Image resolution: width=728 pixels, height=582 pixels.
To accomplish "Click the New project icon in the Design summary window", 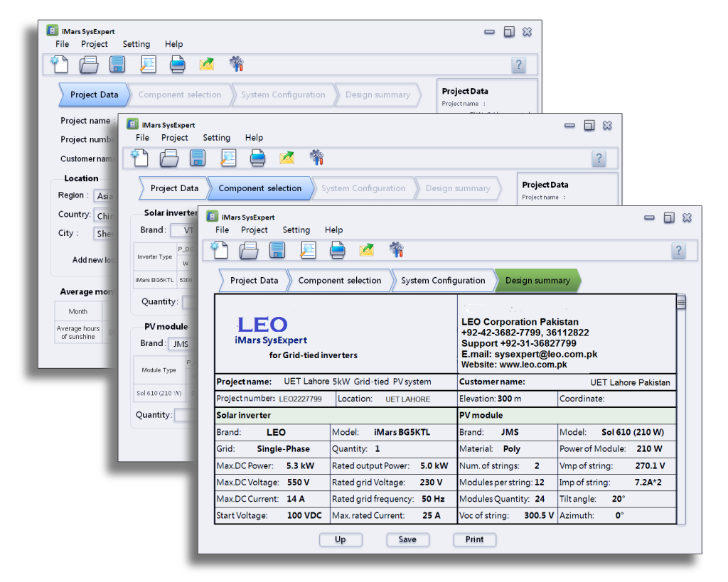I will (x=219, y=249).
